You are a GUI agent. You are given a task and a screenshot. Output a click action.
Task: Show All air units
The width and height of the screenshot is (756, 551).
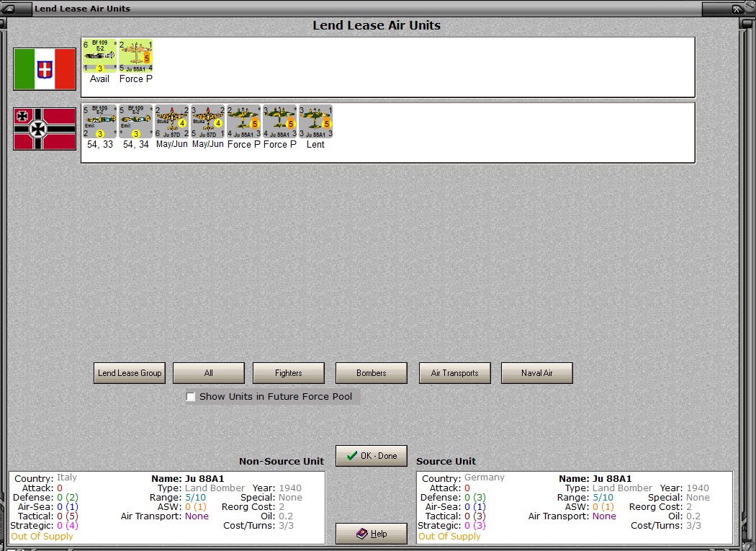click(208, 373)
